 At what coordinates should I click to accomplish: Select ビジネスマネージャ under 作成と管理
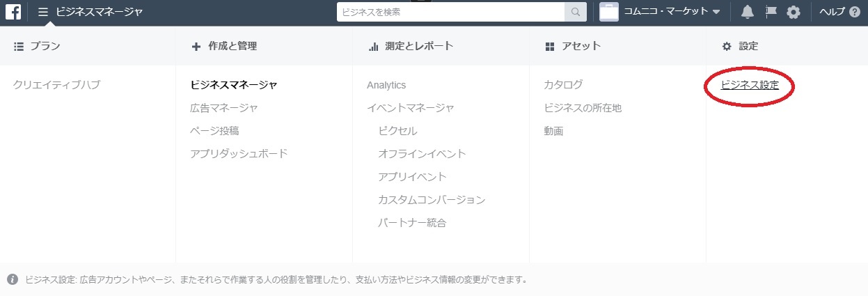point(234,85)
